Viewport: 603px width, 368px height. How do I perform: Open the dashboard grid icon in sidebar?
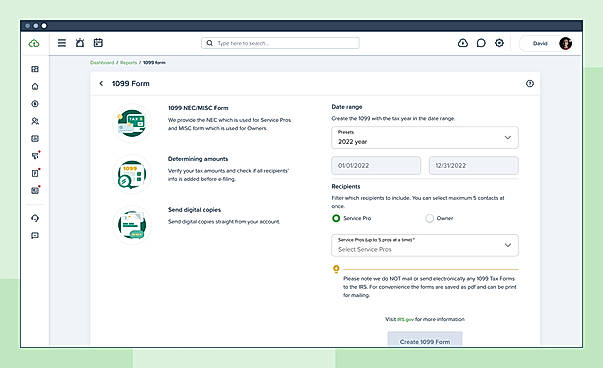(35, 69)
